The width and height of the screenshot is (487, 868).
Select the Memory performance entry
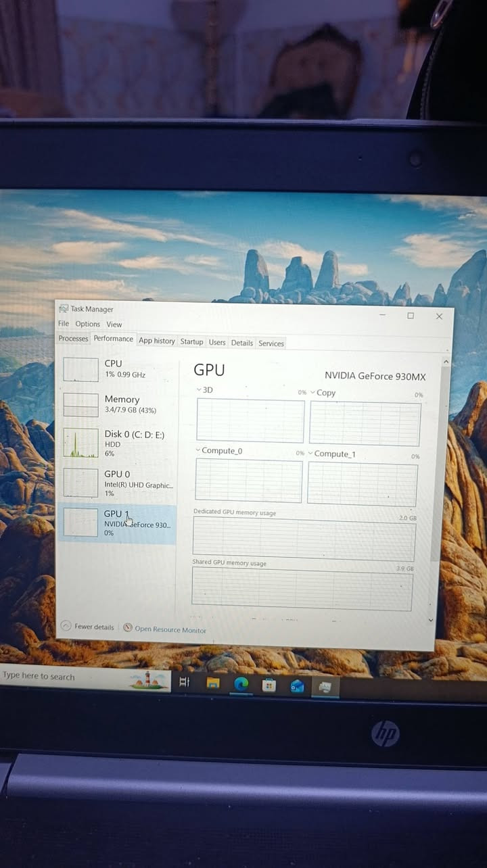tap(117, 404)
